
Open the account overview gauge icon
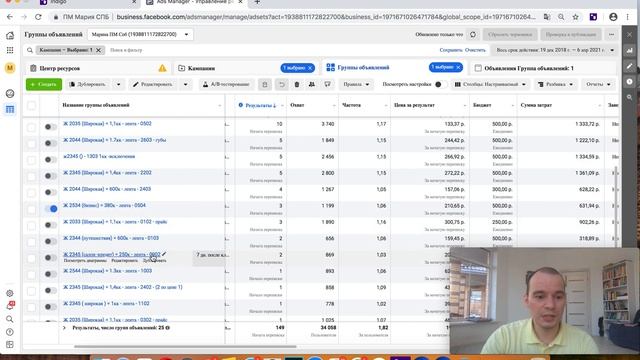pos(10,93)
